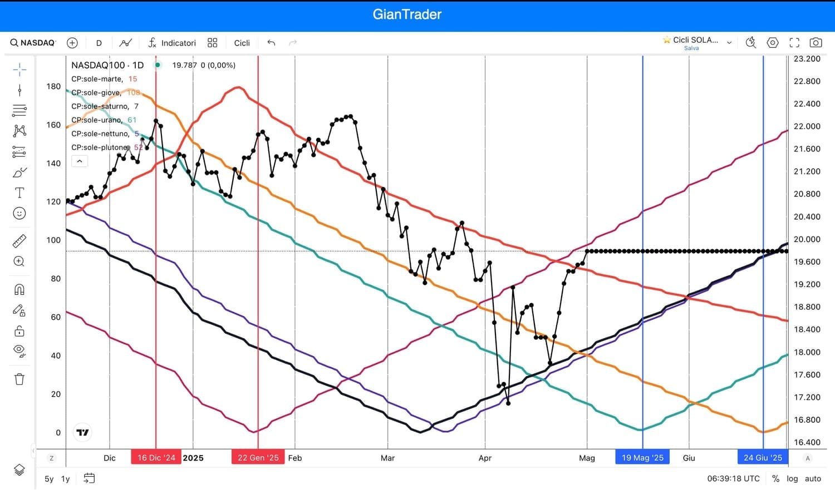Open the forecasting and measurement tools

pyautogui.click(x=19, y=151)
